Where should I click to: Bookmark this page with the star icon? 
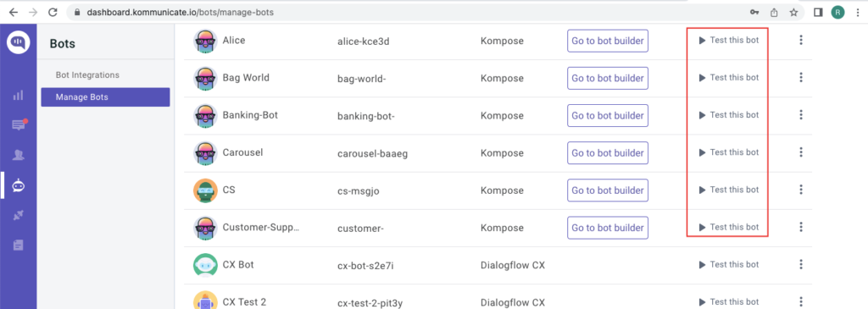793,12
